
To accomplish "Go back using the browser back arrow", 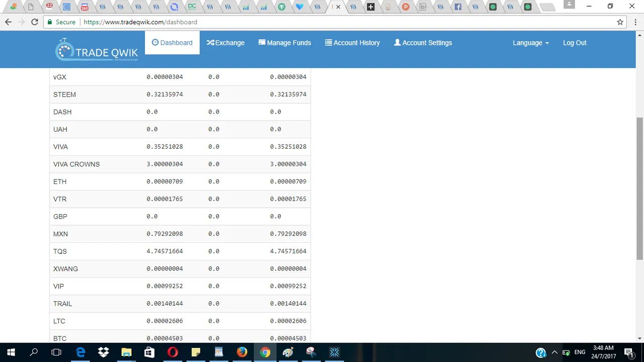I will click(8, 22).
